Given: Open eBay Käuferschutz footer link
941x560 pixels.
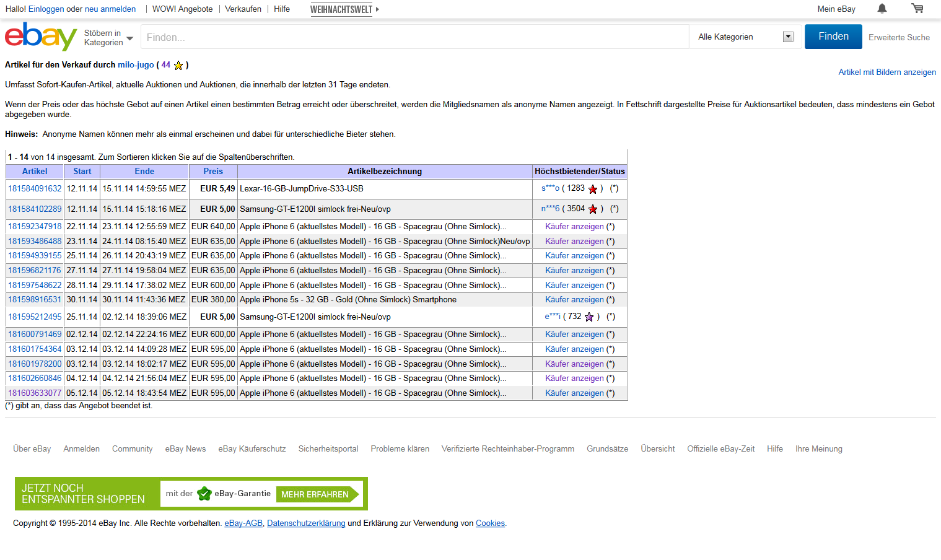Looking at the screenshot, I should (x=252, y=448).
